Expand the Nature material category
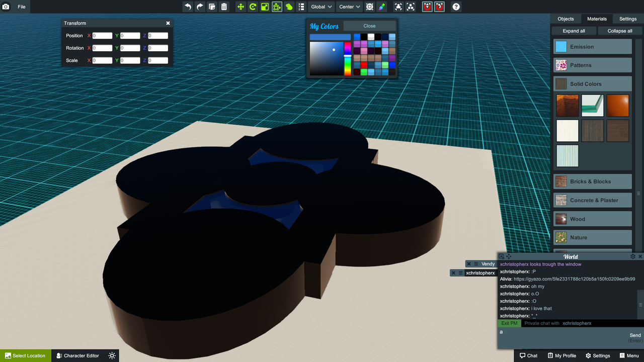 coord(593,237)
